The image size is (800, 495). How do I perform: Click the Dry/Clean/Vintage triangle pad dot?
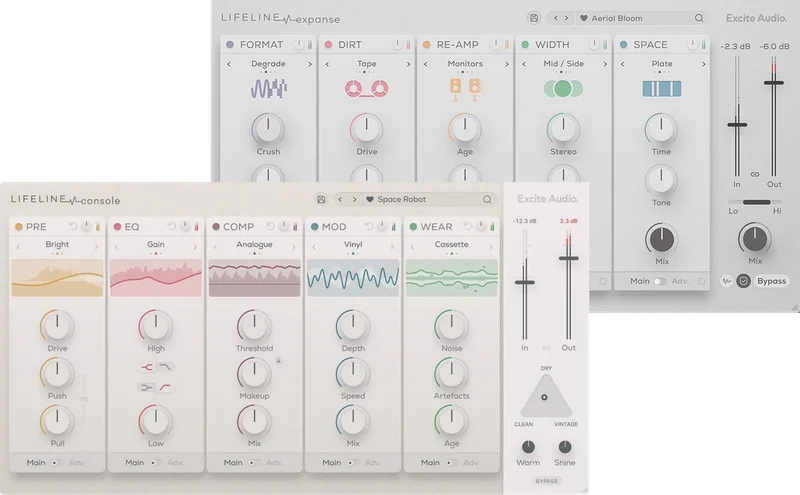(544, 397)
